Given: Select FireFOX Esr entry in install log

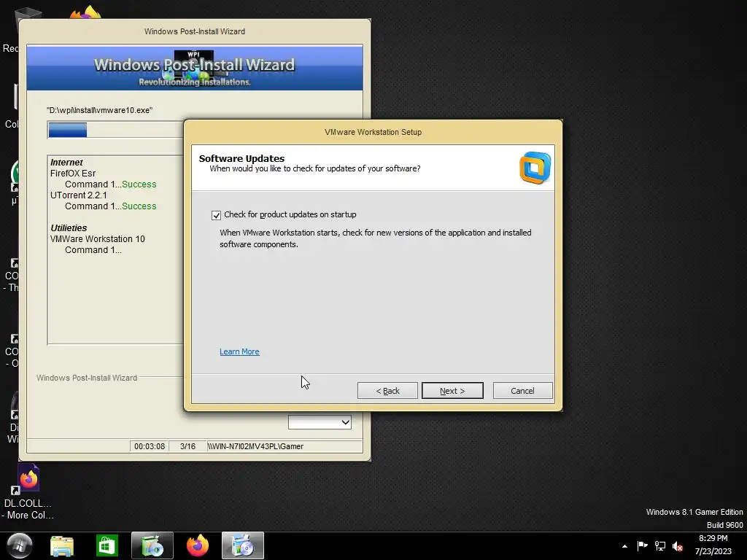Looking at the screenshot, I should [73, 174].
